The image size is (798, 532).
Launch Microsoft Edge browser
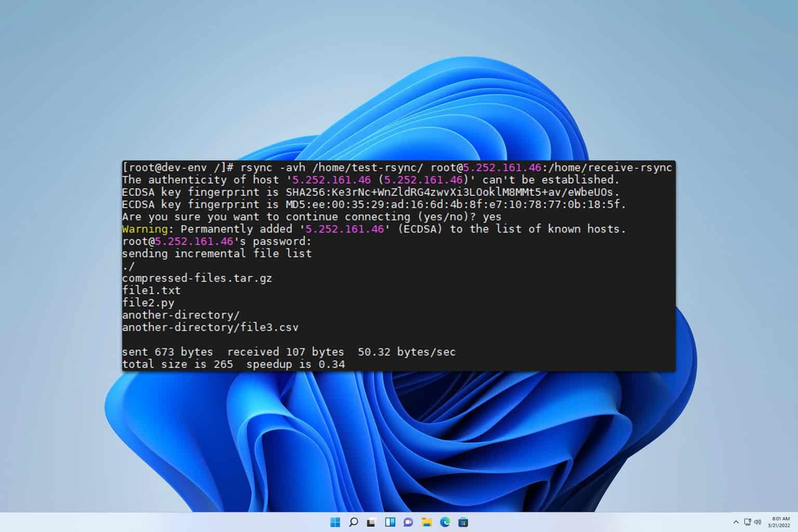[445, 522]
